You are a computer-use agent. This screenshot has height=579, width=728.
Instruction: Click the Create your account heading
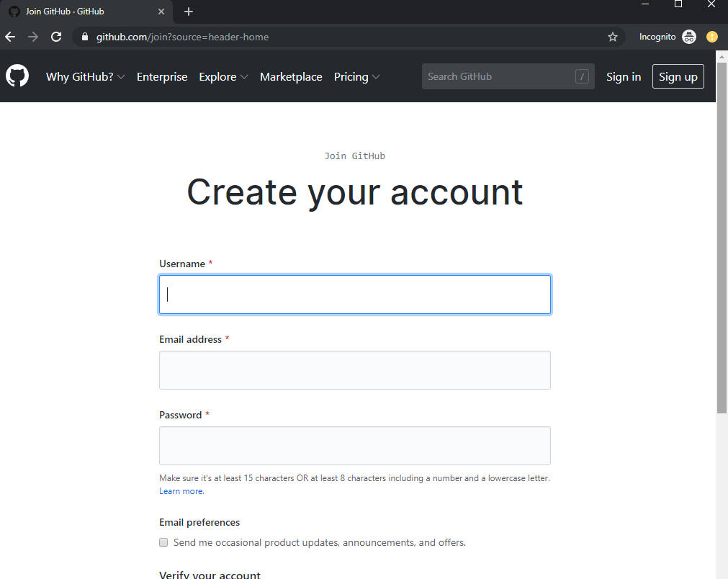click(355, 192)
